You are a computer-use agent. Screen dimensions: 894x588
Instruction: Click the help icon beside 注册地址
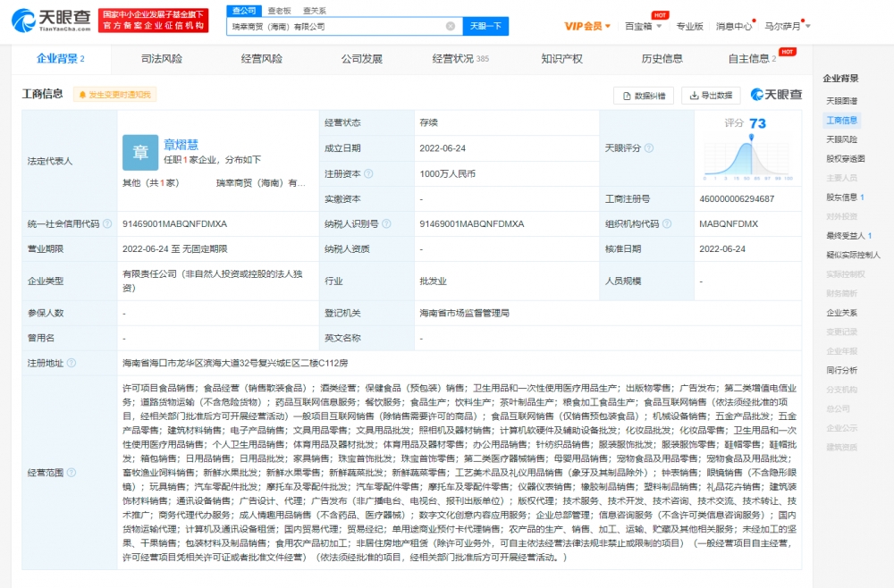71,364
